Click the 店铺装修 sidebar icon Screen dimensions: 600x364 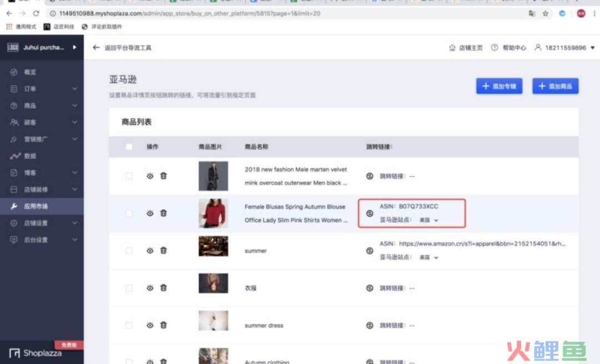pos(14,189)
